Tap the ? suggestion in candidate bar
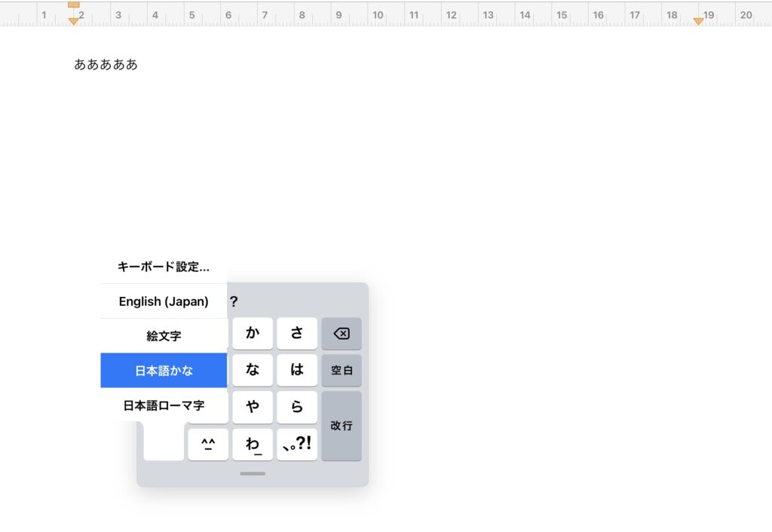Viewport: 772px width, 532px height. tap(234, 301)
